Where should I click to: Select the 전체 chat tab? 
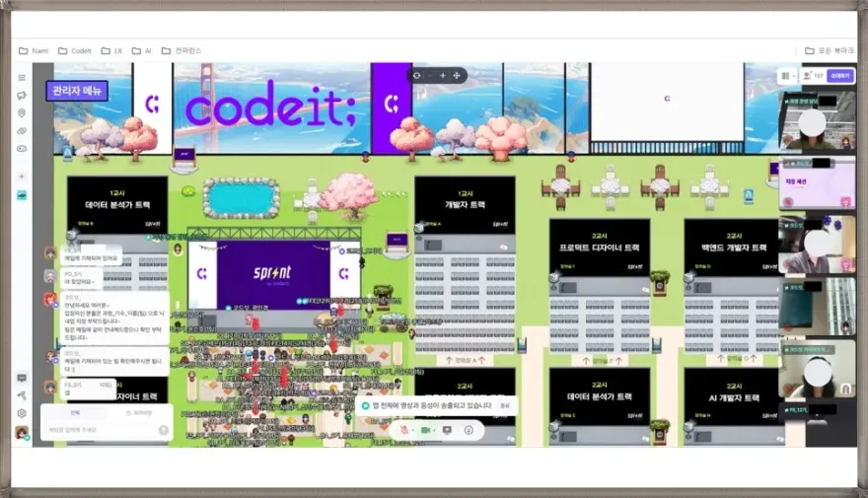75,413
